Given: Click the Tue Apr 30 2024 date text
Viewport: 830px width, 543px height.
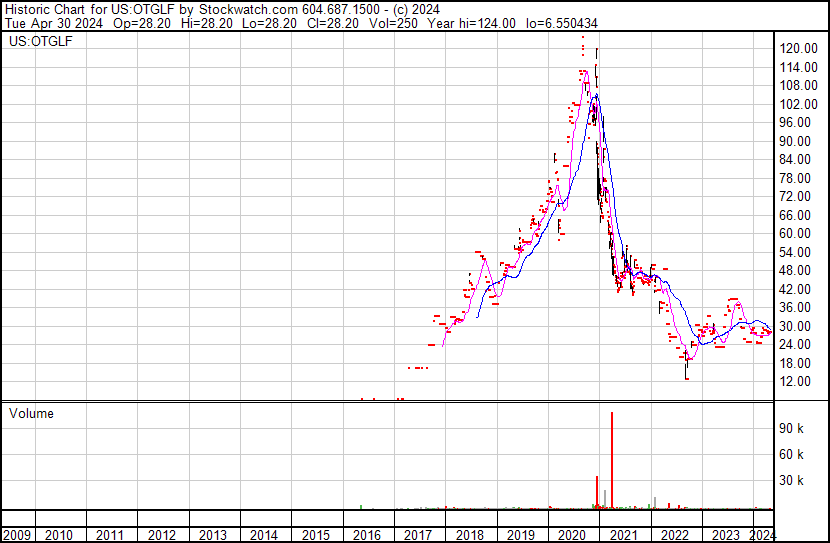Looking at the screenshot, I should click(53, 24).
